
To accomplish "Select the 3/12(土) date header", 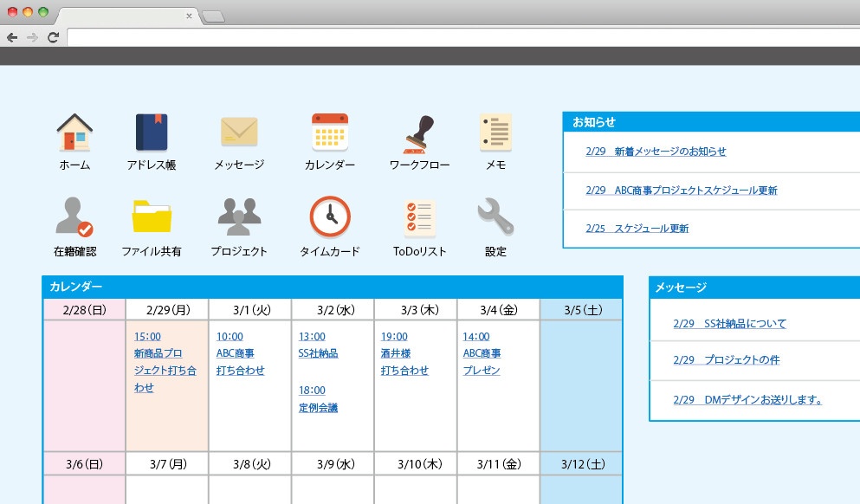I will click(583, 464).
